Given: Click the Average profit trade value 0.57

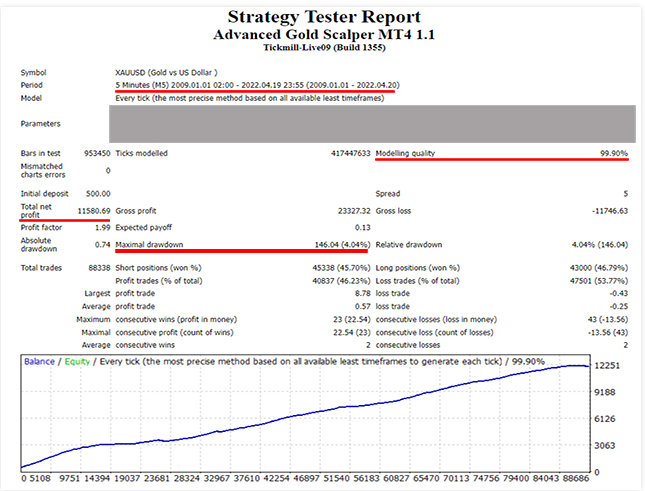Looking at the screenshot, I should click(362, 306).
